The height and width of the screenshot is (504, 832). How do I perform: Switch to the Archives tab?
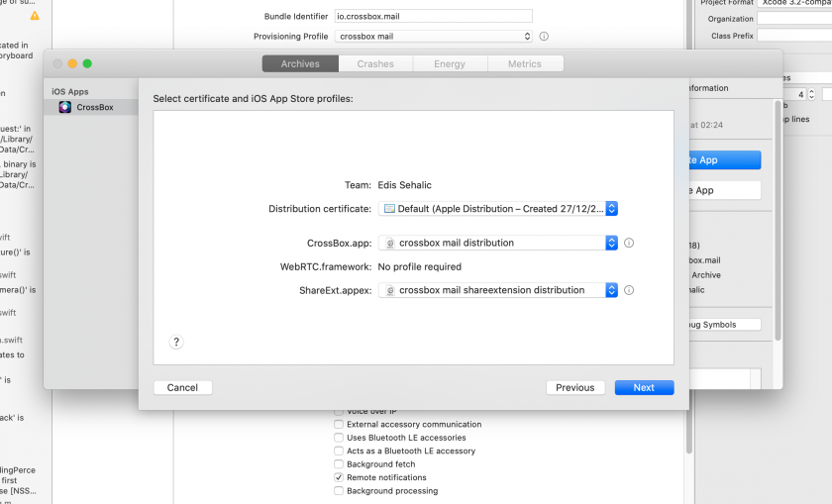300,63
